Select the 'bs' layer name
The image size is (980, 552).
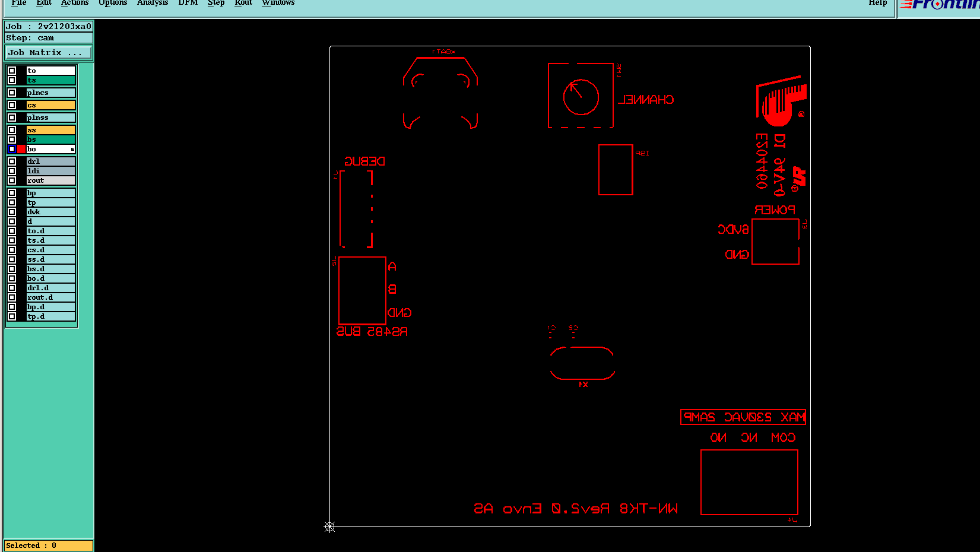click(51, 139)
